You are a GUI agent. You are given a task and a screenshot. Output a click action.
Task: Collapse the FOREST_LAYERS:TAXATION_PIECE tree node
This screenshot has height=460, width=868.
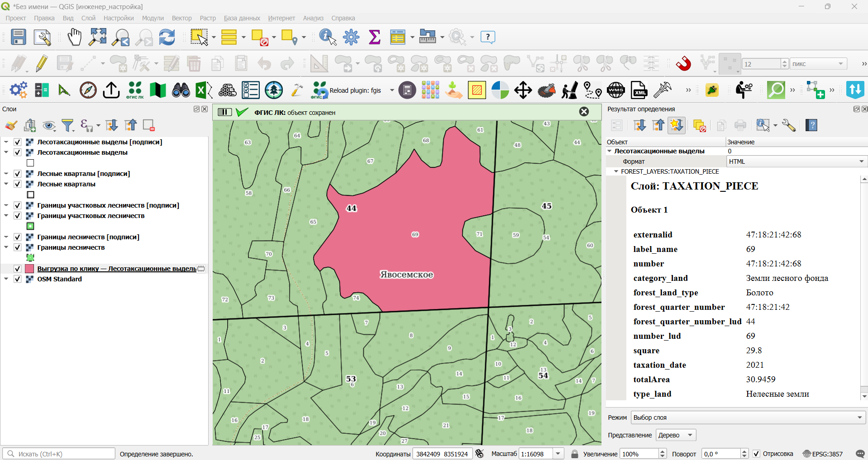click(616, 171)
